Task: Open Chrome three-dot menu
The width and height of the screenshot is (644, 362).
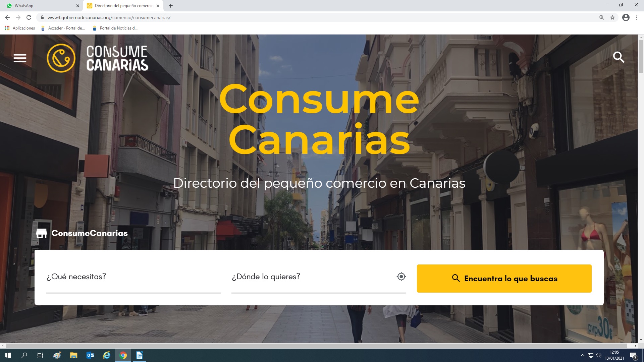Action: pyautogui.click(x=637, y=17)
